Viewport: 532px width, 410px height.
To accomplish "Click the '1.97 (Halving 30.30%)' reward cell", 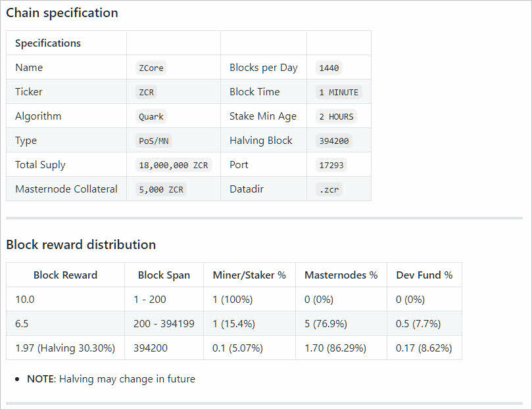I will [65, 348].
